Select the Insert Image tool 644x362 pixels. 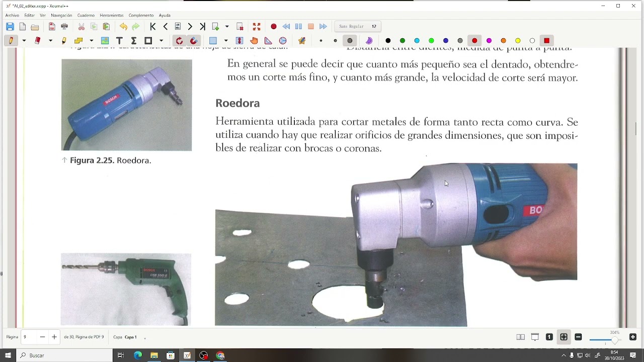click(105, 41)
